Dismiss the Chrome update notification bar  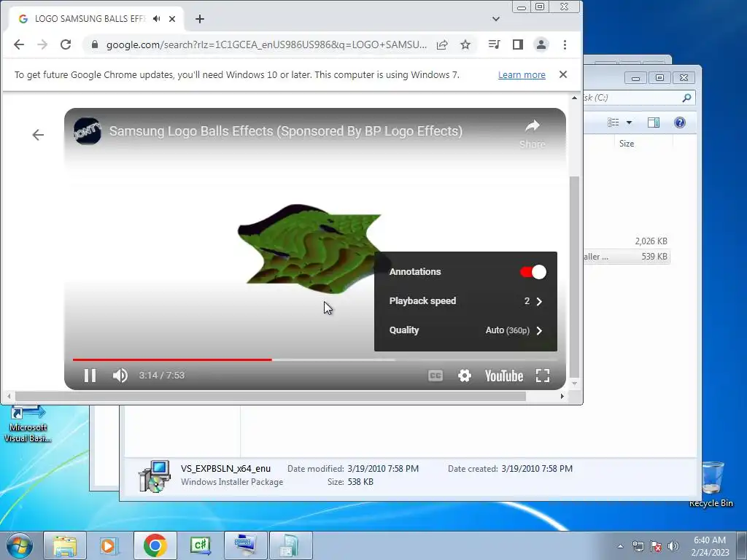(x=563, y=74)
